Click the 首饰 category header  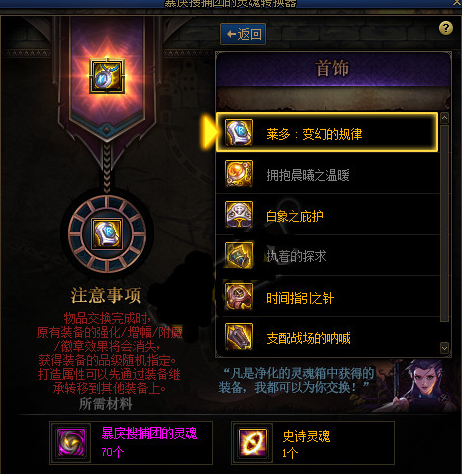tap(333, 69)
